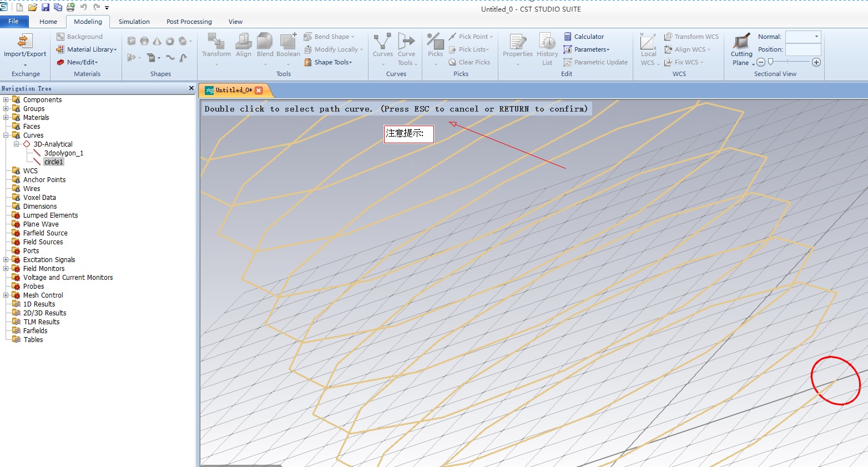Expand the Components tree node
Screen dimensions: 868x467
pyautogui.click(x=6, y=100)
